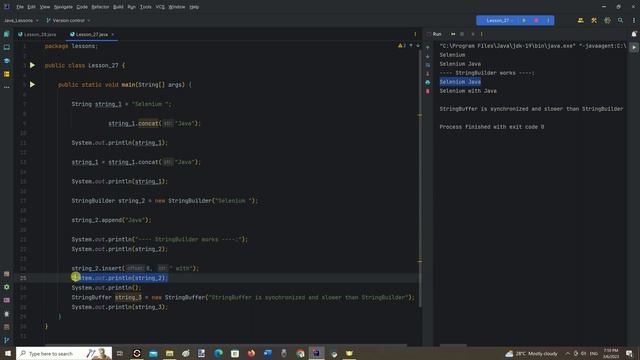Expand the Java_Lessons project dropdown
This screenshot has height=360, width=640.
point(21,20)
